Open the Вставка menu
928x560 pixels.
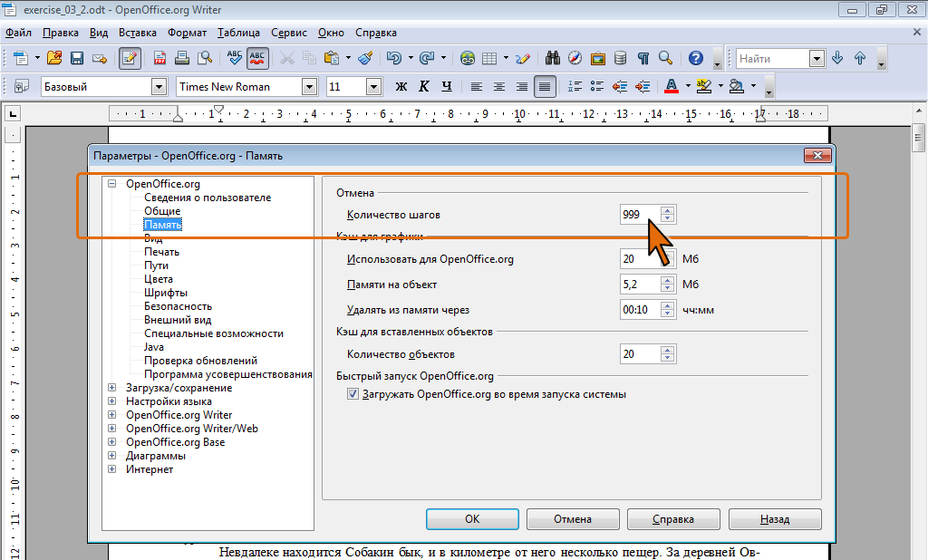(x=138, y=33)
